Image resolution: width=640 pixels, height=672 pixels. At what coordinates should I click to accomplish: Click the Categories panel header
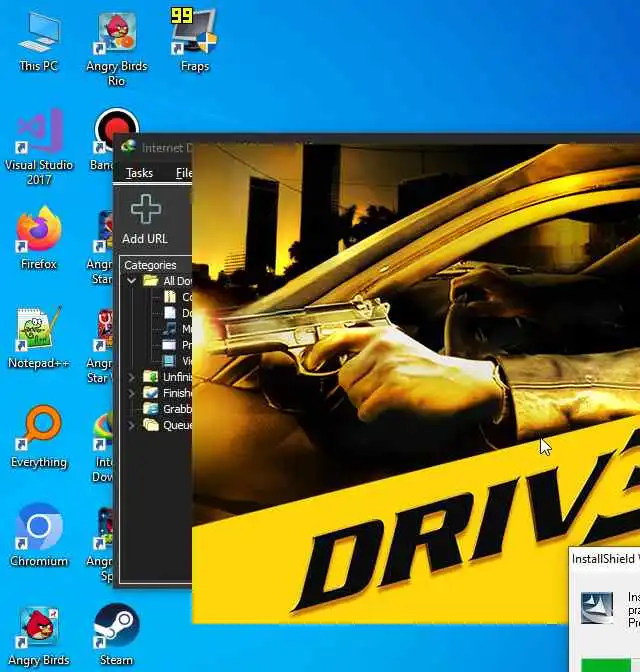156,265
